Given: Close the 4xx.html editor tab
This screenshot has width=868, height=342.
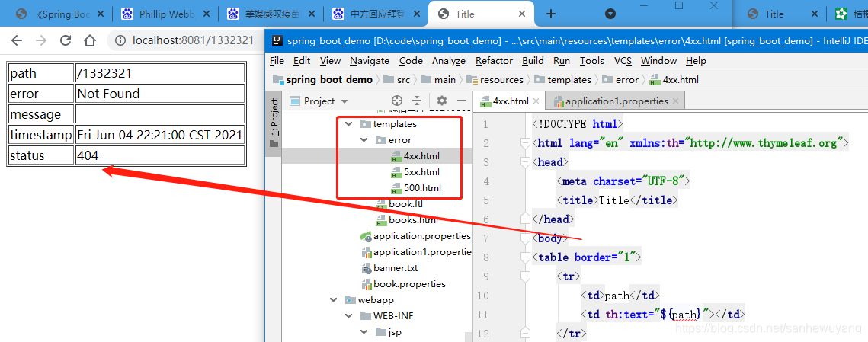Looking at the screenshot, I should [536, 101].
